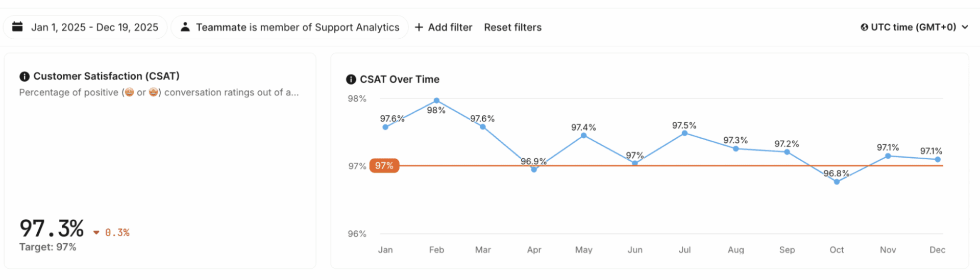
Task: Click the person icon in teammate filter
Action: click(185, 27)
